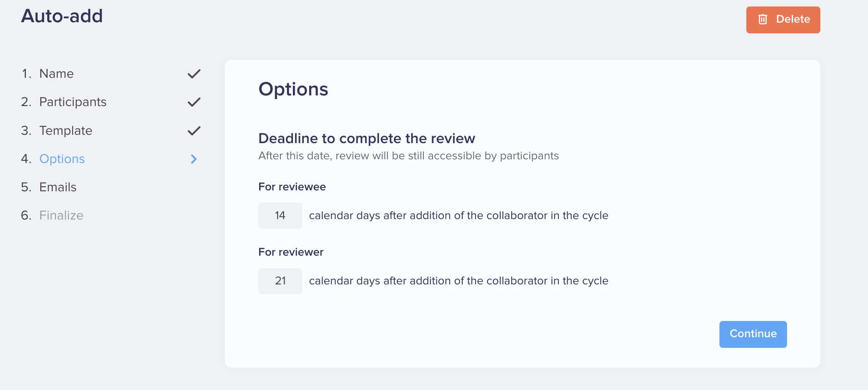Select the Template step
The width and height of the screenshot is (868, 390).
[x=66, y=131]
